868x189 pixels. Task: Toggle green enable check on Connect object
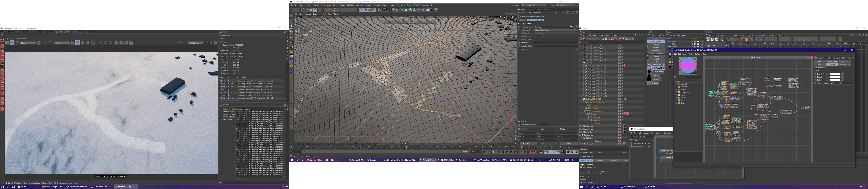(622, 63)
